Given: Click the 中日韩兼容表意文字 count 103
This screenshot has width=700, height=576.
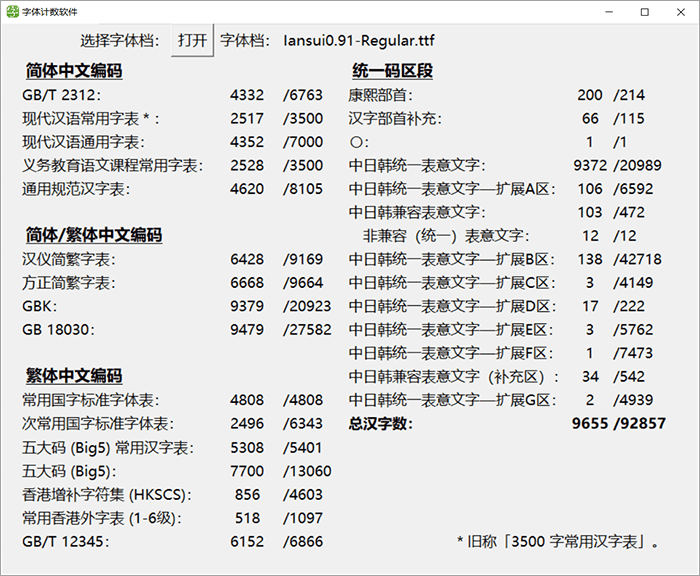Looking at the screenshot, I should click(590, 213).
